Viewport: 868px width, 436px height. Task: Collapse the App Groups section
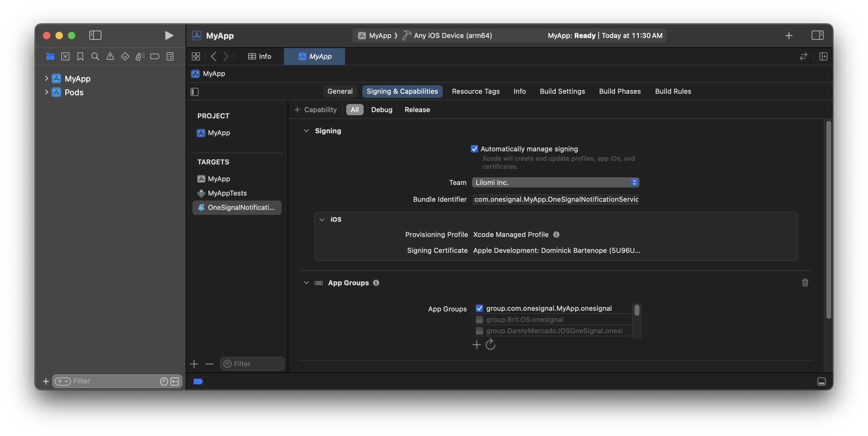306,283
